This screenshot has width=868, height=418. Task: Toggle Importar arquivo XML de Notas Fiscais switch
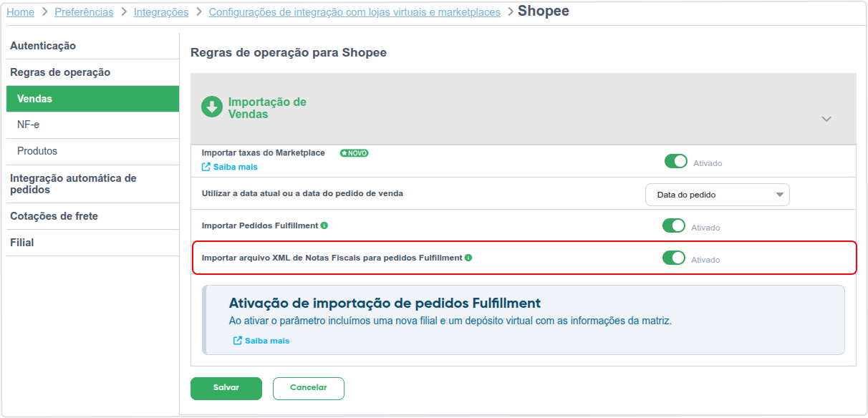pos(674,258)
